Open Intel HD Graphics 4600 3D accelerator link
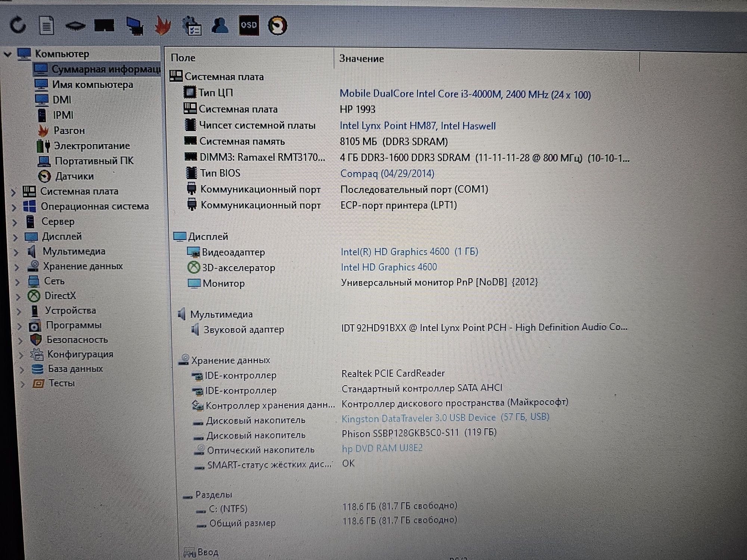 point(389,267)
